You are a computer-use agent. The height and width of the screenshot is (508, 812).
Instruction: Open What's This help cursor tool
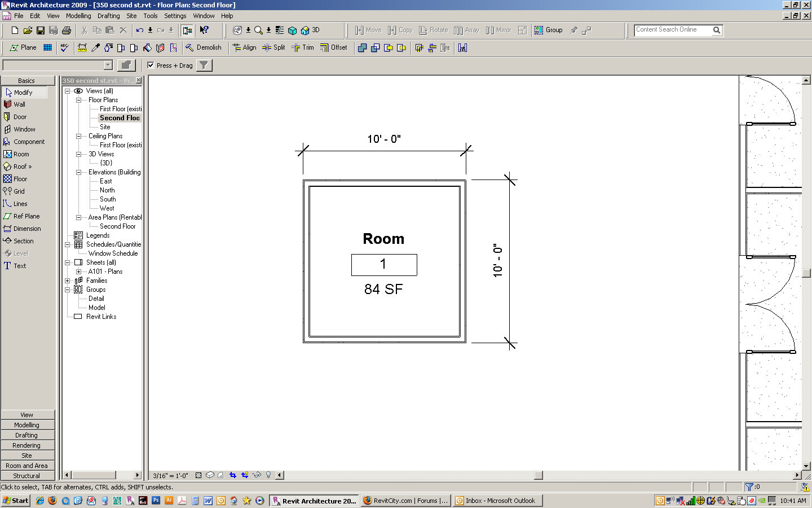point(204,30)
